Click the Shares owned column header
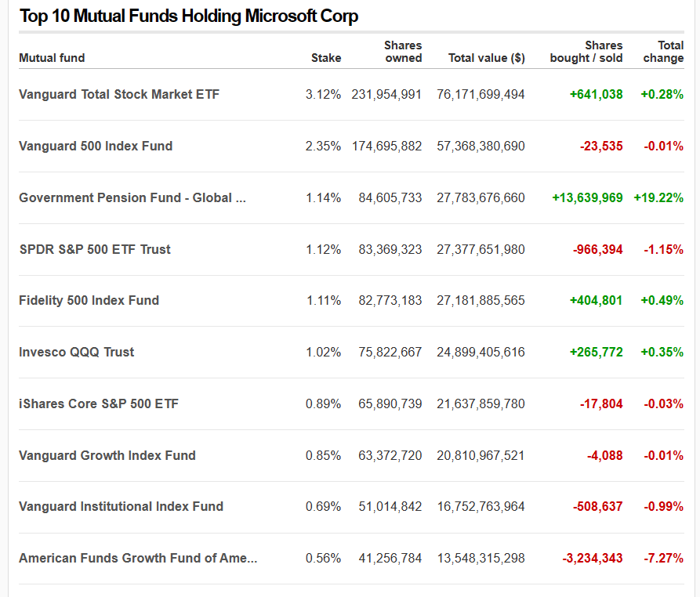The width and height of the screenshot is (700, 597). [x=403, y=52]
